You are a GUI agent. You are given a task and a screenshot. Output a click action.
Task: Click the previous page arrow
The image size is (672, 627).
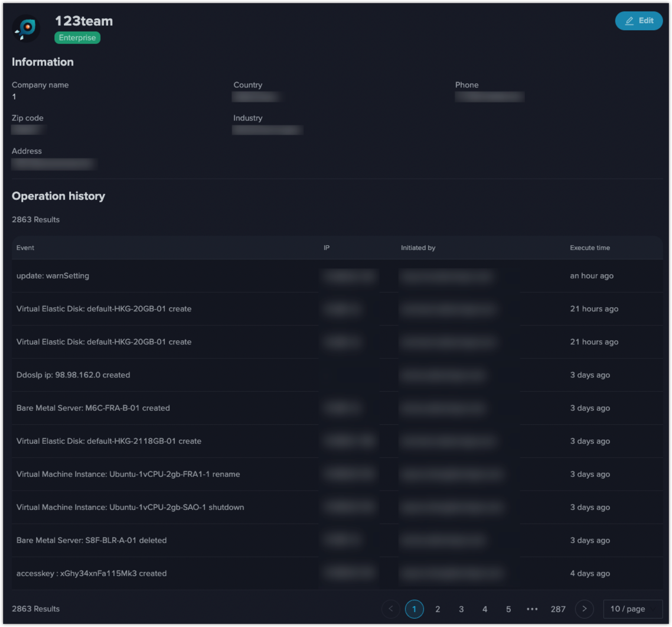tap(391, 609)
